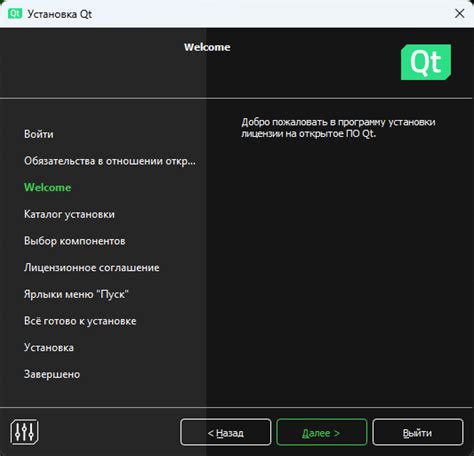The image size is (474, 456).
Task: Select the Завершено step
Action: pyautogui.click(x=52, y=374)
